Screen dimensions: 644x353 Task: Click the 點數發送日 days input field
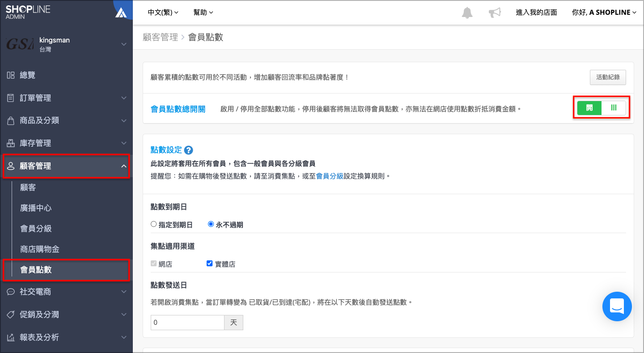click(187, 323)
